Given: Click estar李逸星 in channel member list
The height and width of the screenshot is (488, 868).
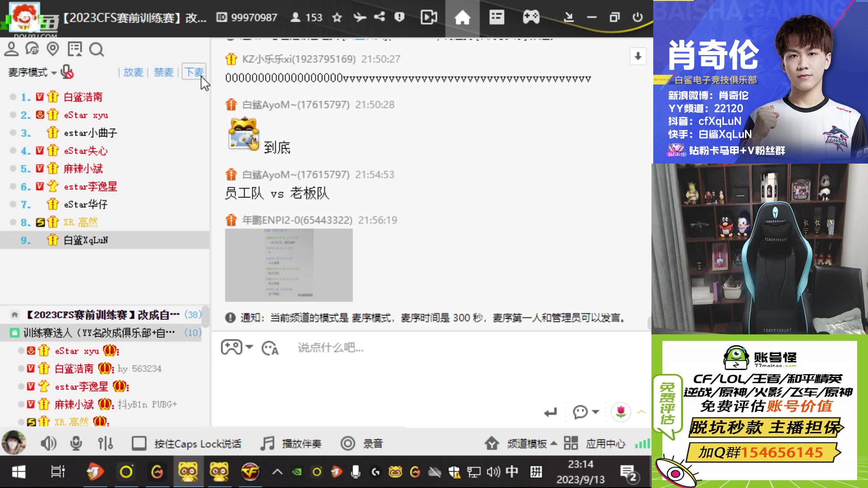Looking at the screenshot, I should tap(81, 386).
